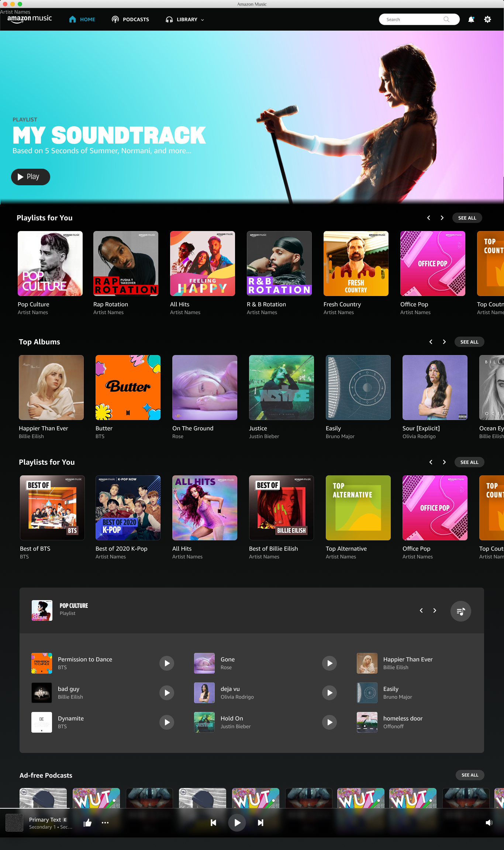This screenshot has width=504, height=850.
Task: Open the Feeling Happy All Hits cover
Action: (203, 264)
